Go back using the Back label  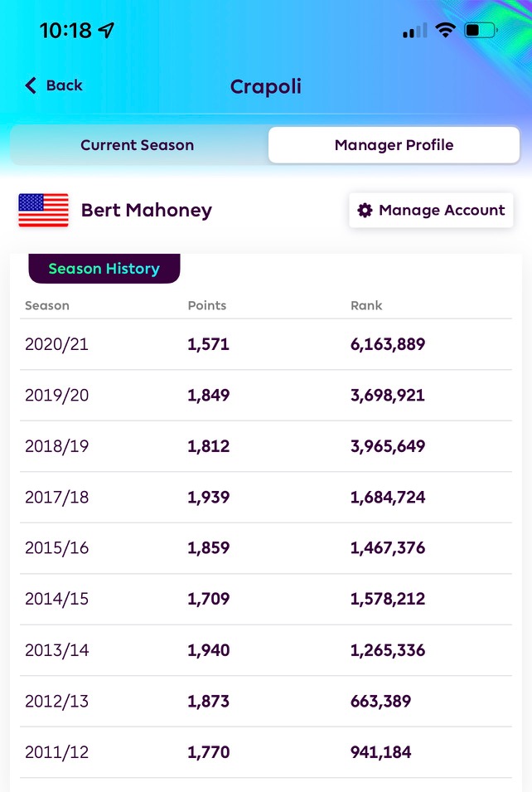point(64,85)
